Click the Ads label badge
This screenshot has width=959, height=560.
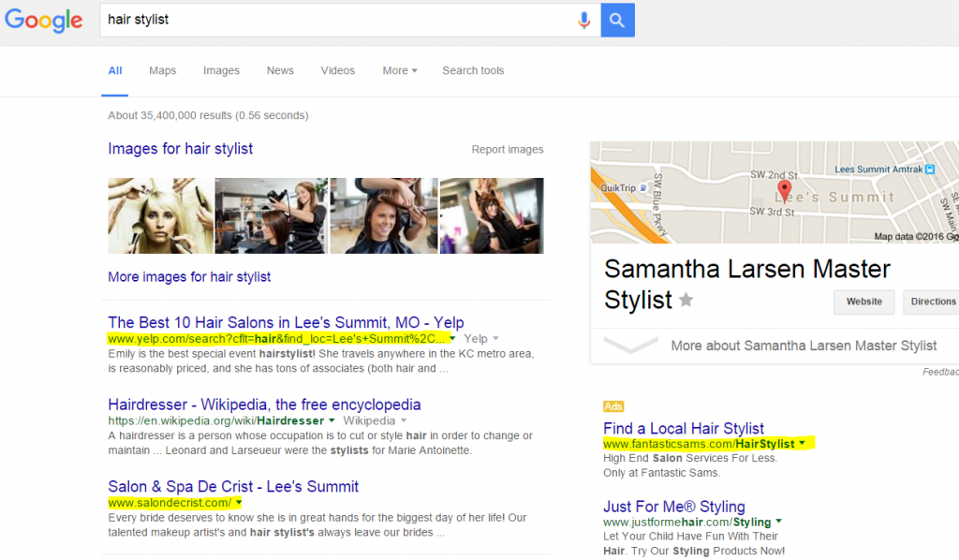[613, 406]
